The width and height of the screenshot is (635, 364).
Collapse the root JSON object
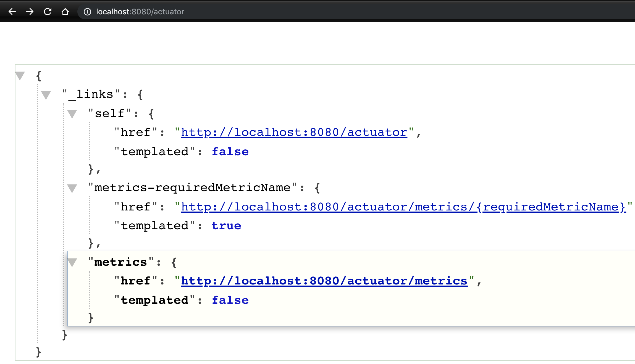tap(20, 76)
